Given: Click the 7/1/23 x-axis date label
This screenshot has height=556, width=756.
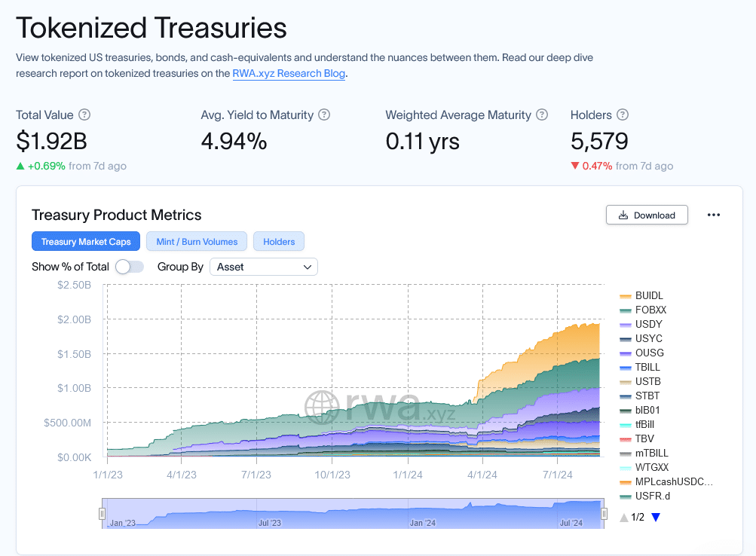Looking at the screenshot, I should (256, 475).
